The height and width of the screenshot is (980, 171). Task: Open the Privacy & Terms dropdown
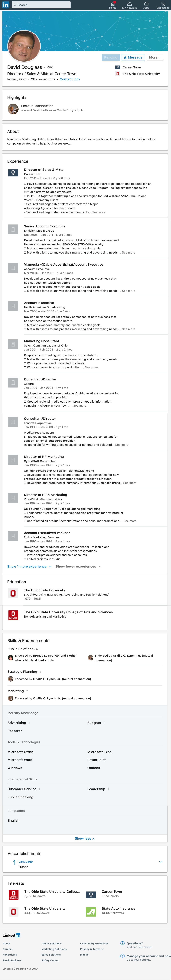coord(92,949)
